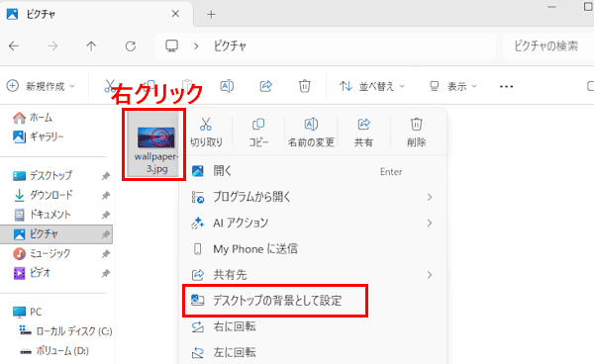Expand the address bar chevron before ピクチャ
Viewport: 594px width, 364px height.
pos(196,46)
